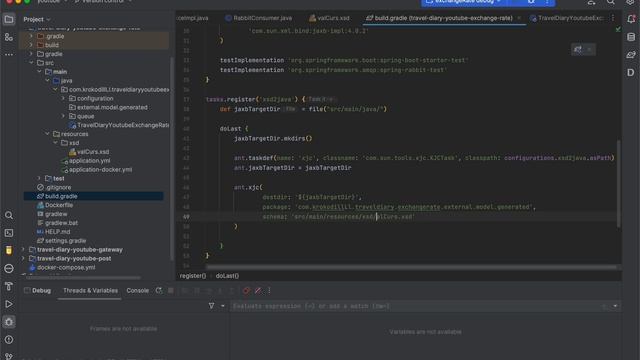This screenshot has height=360, width=640.
Task: Open application.yml file
Action: (89, 161)
